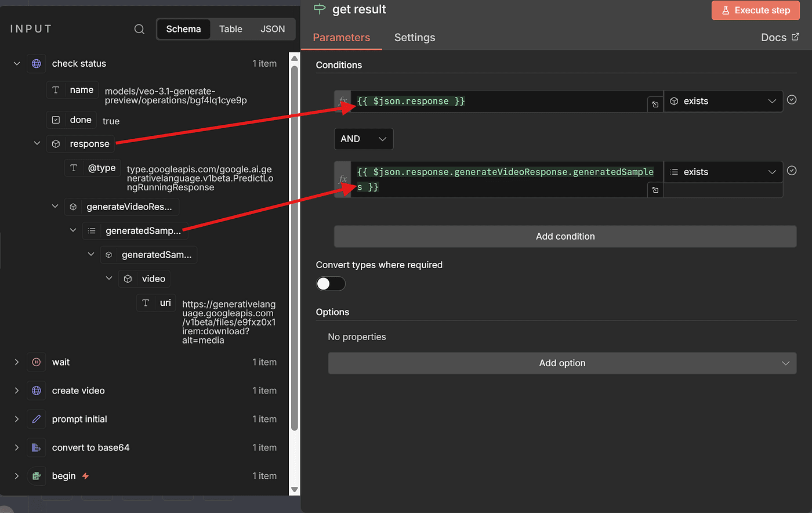Click the expression editor icon in first condition
Viewport: 812px width, 513px height.
[x=655, y=104]
